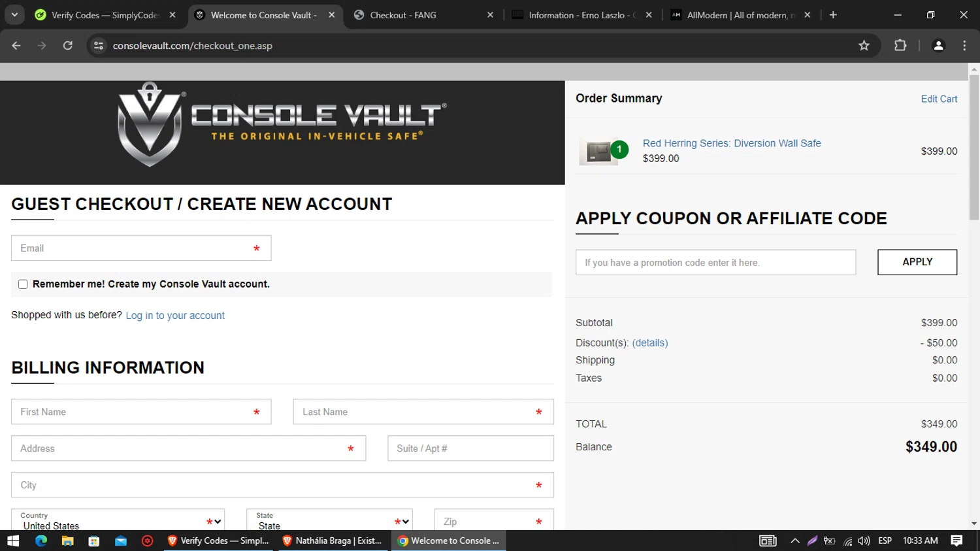
Task: Show discount details link
Action: (x=650, y=342)
